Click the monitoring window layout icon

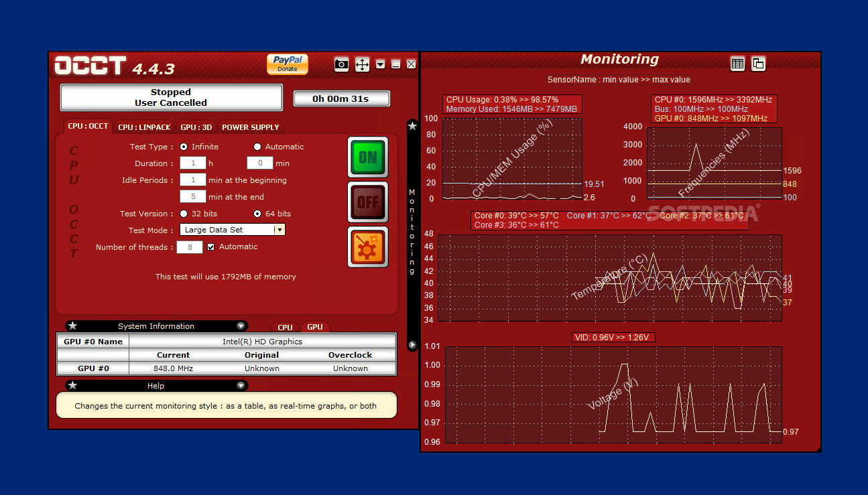758,64
